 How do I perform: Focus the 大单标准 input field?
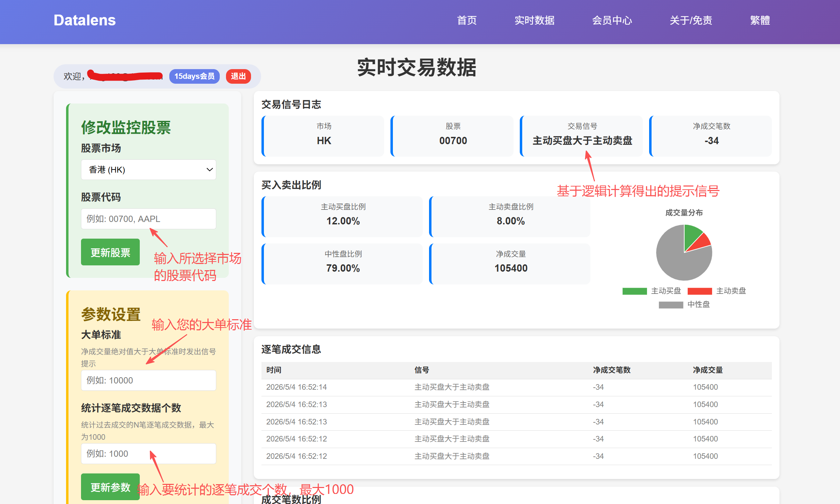pos(148,380)
